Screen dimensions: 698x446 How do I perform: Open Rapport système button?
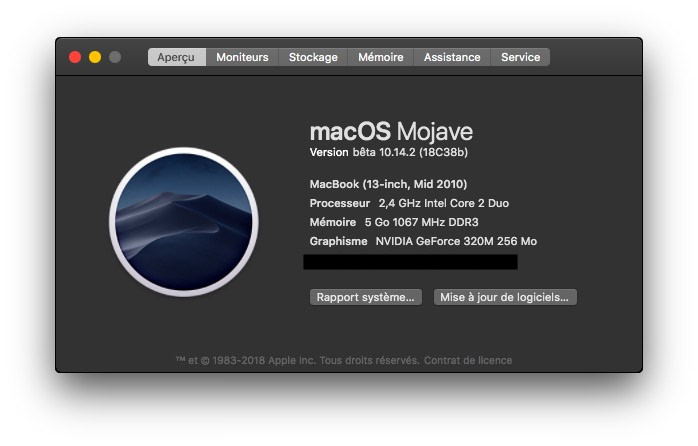pos(365,297)
